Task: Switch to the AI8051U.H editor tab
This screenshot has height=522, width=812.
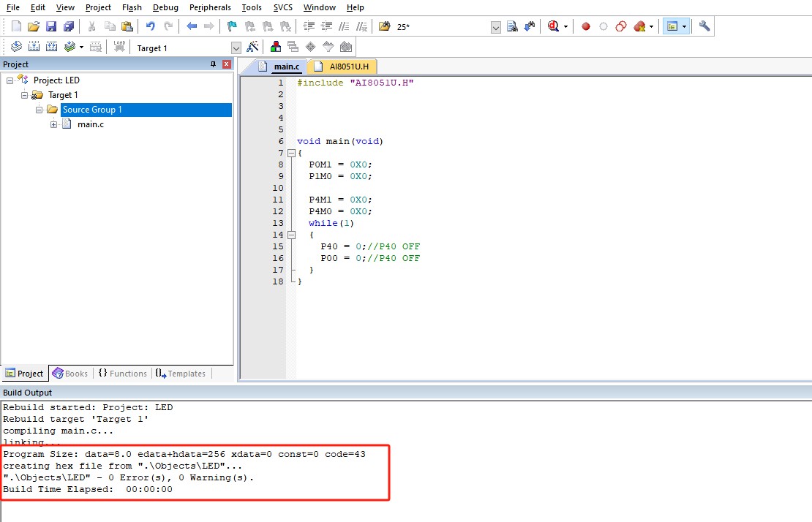Action: pyautogui.click(x=342, y=67)
